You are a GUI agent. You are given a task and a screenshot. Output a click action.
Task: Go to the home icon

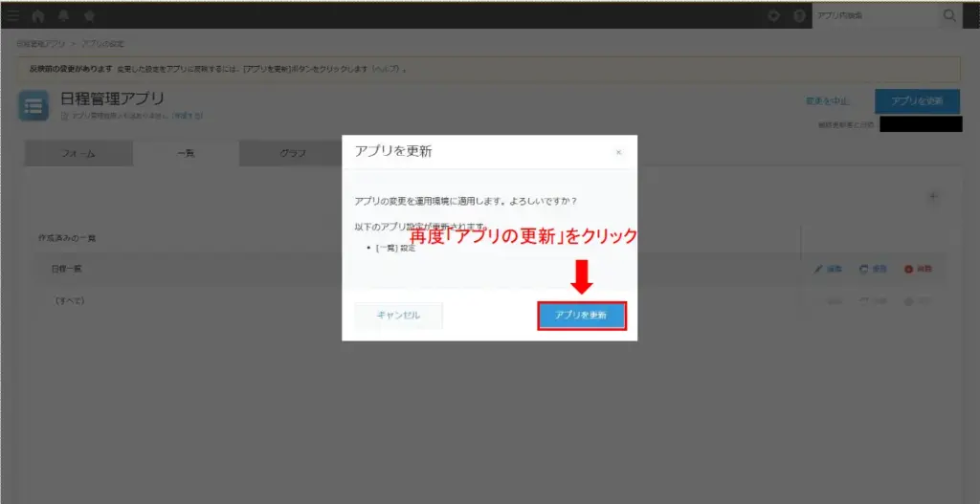pyautogui.click(x=38, y=16)
